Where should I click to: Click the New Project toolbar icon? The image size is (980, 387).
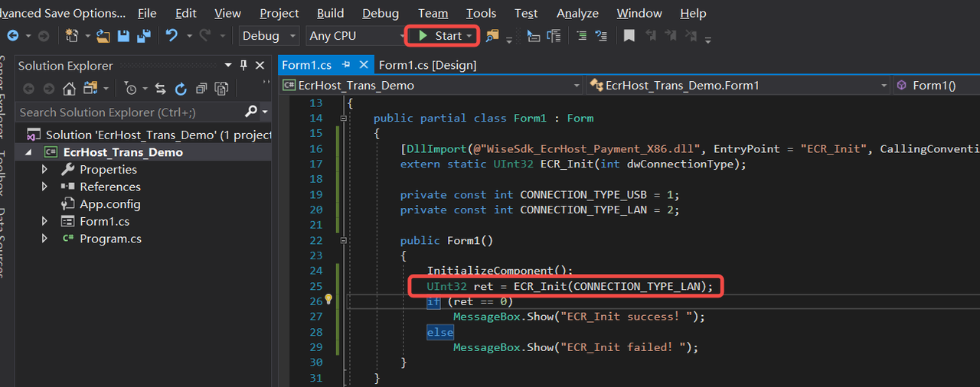73,36
